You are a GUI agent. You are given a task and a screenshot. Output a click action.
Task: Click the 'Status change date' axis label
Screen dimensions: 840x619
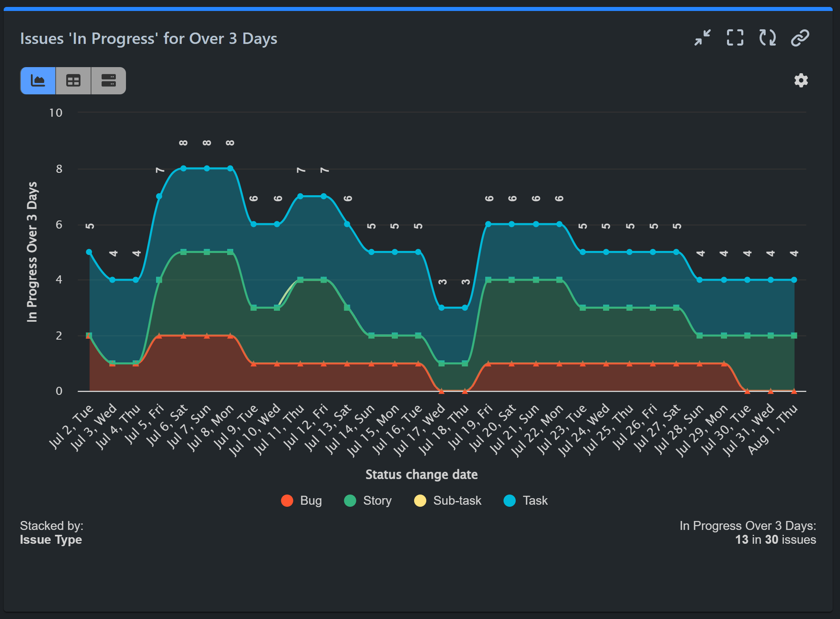pyautogui.click(x=421, y=474)
